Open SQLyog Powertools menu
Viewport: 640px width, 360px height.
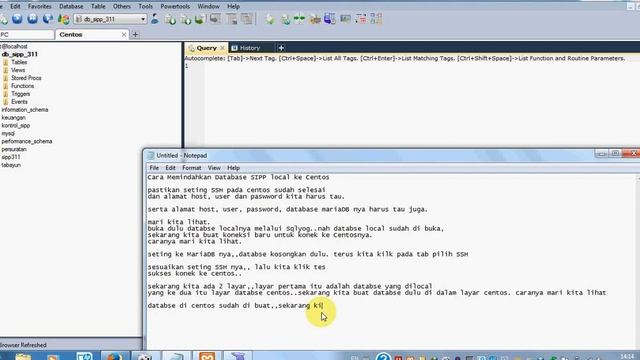coord(175,7)
